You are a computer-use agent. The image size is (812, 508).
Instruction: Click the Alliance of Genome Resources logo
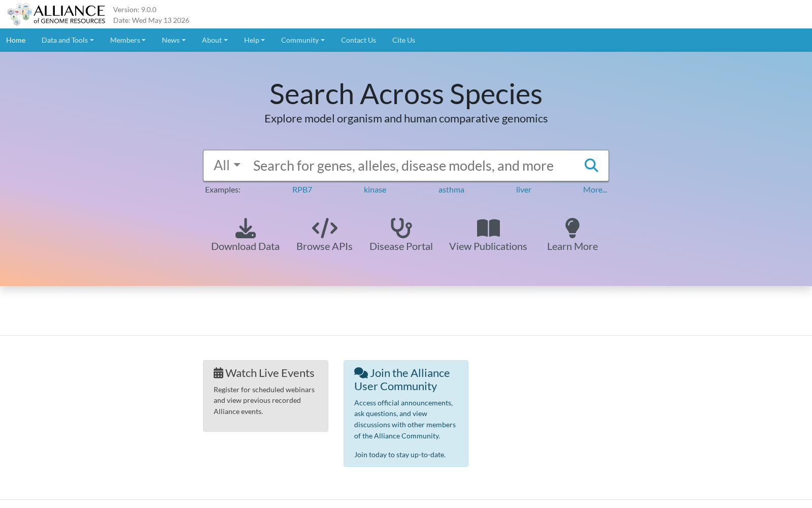click(x=56, y=14)
